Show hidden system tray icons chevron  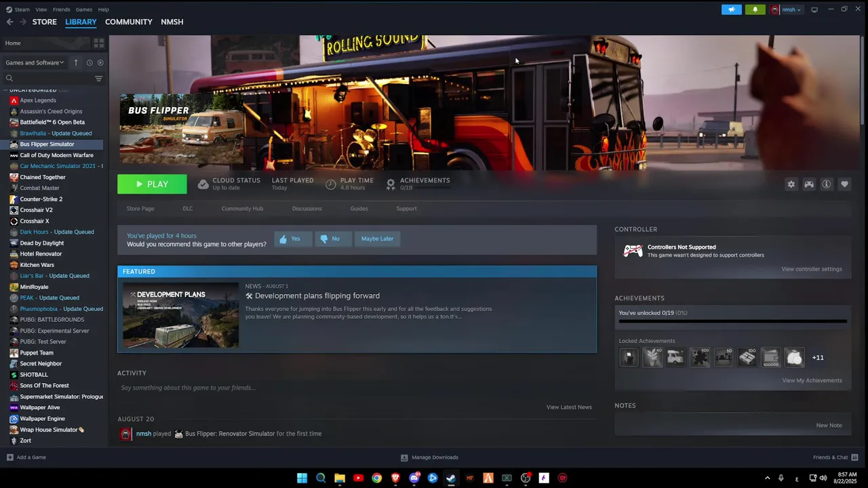click(x=767, y=478)
